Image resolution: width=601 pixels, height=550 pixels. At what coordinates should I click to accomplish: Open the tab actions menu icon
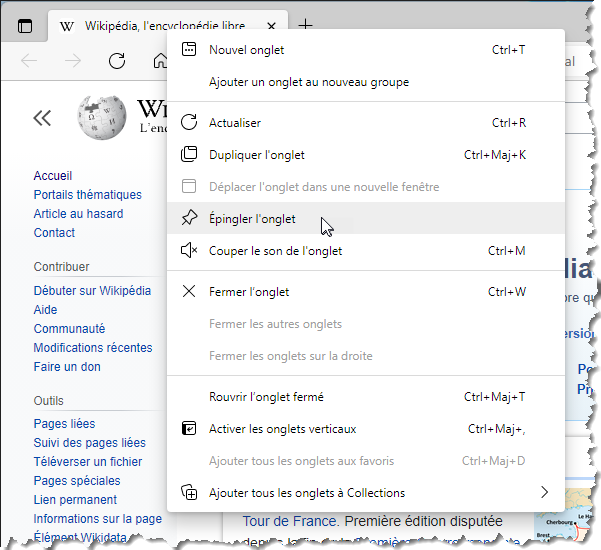point(25,26)
